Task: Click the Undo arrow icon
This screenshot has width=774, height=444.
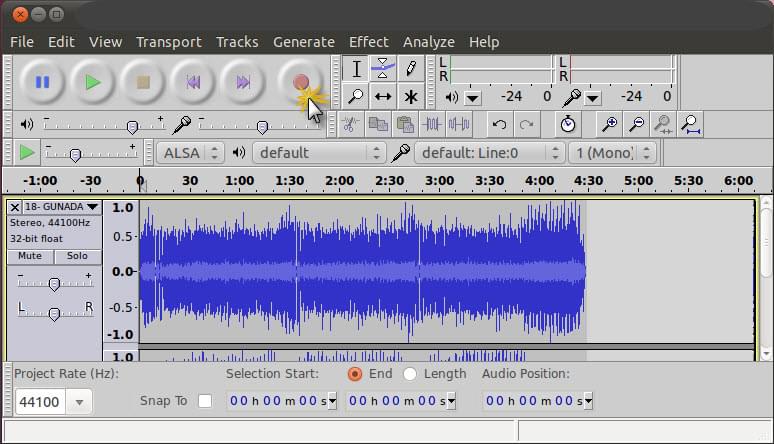Action: [499, 124]
